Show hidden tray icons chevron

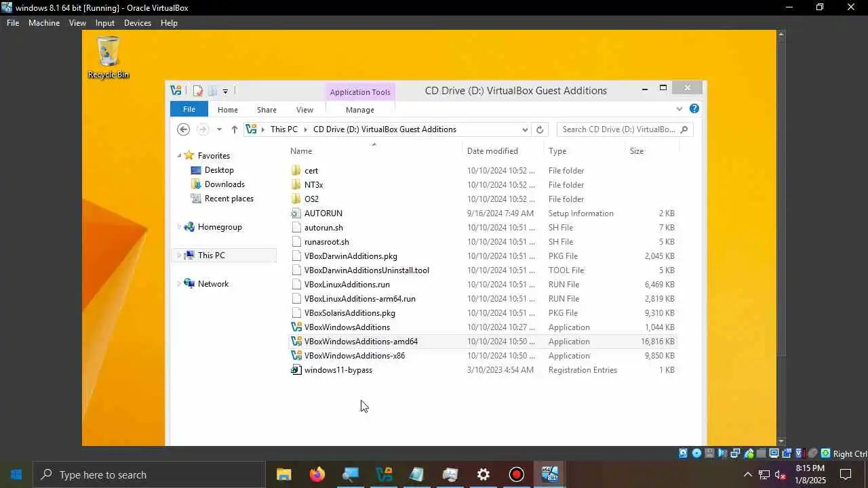click(x=748, y=474)
